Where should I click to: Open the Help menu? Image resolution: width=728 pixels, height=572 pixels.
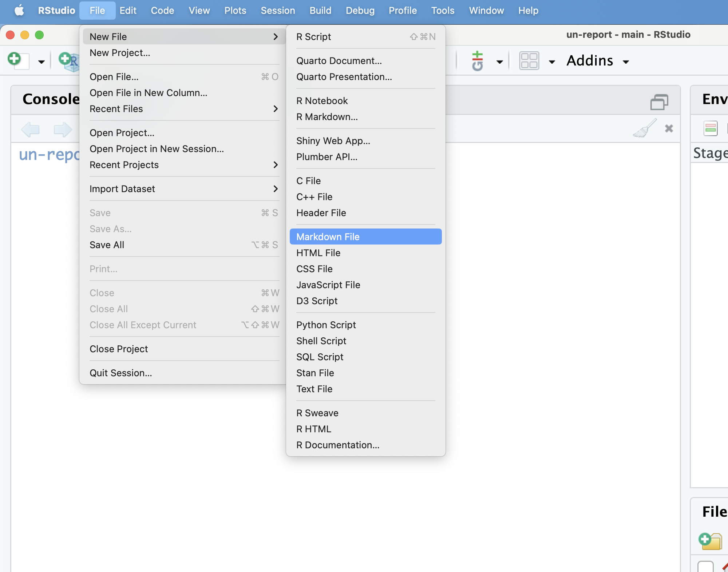528,11
